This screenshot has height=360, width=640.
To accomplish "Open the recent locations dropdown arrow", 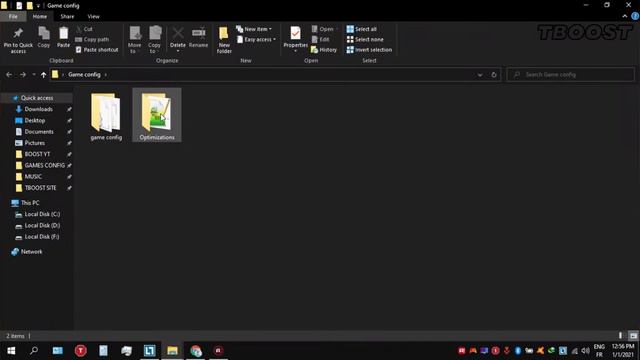I will (33, 75).
